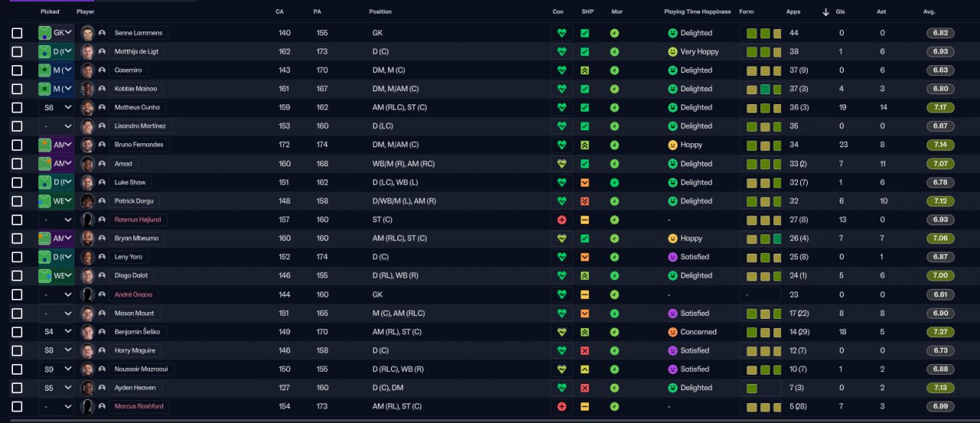Click info icon next to Matheus Cunha's name

click(x=102, y=107)
